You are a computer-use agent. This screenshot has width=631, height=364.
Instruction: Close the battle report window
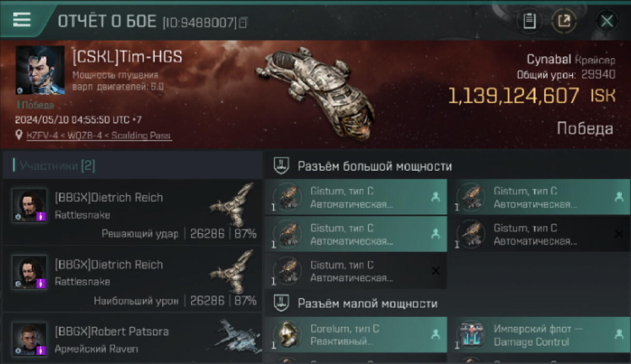click(x=607, y=21)
